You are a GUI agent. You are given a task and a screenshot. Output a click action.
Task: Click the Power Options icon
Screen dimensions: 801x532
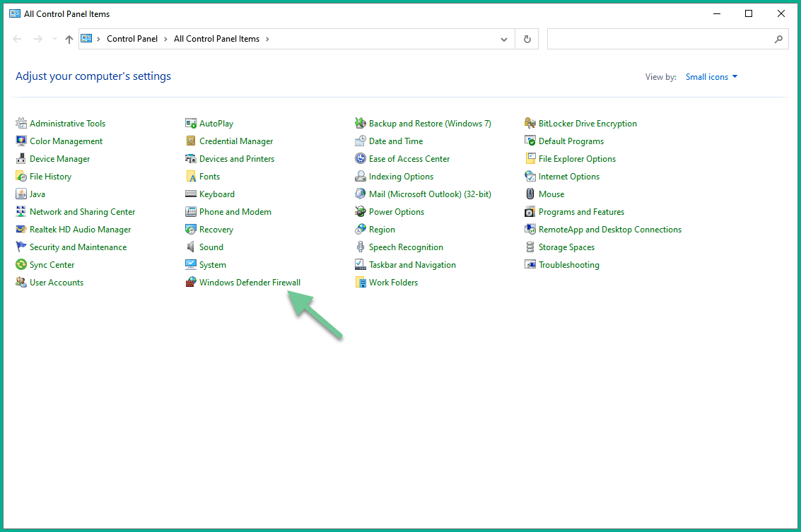point(361,212)
